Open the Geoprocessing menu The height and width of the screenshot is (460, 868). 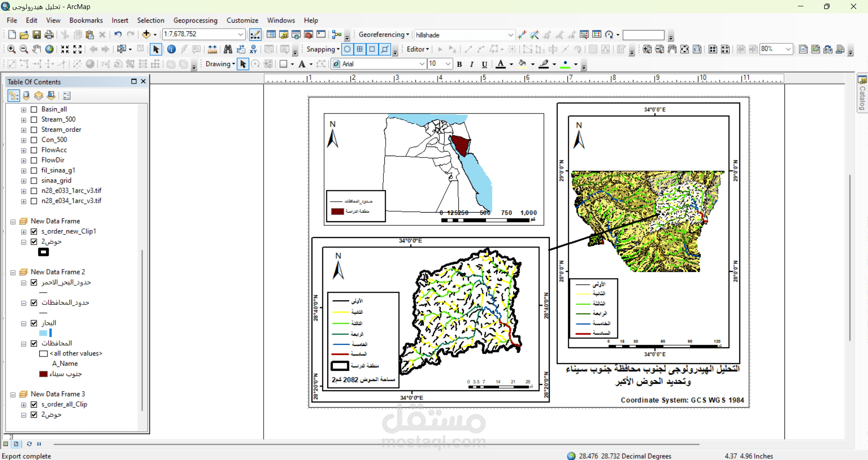[x=195, y=20]
